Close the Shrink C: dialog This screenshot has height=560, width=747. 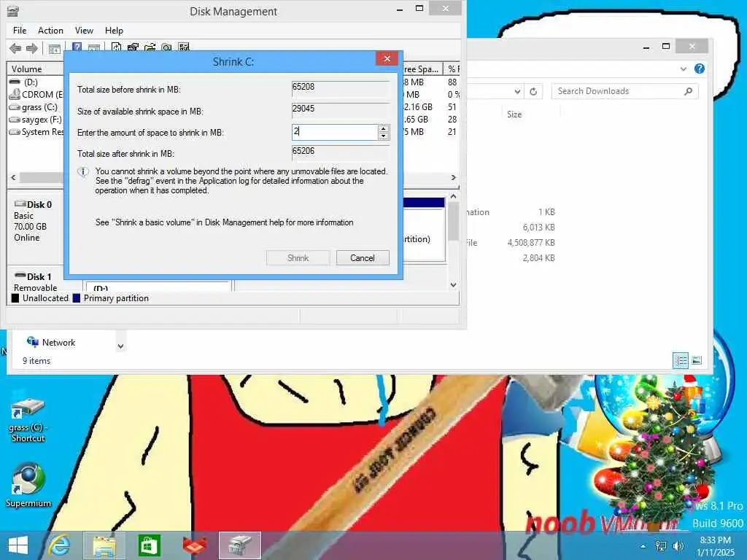coord(387,58)
